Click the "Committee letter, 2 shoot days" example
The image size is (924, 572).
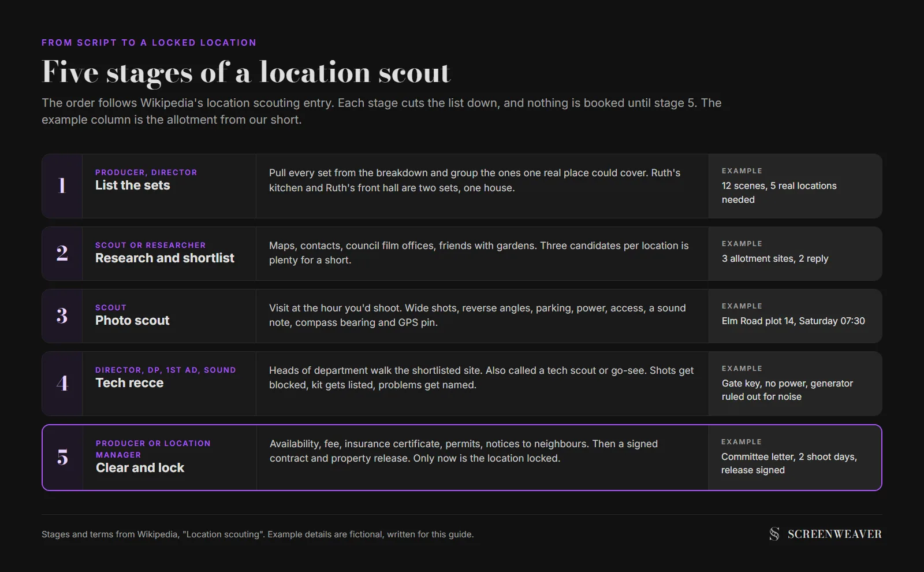789,463
